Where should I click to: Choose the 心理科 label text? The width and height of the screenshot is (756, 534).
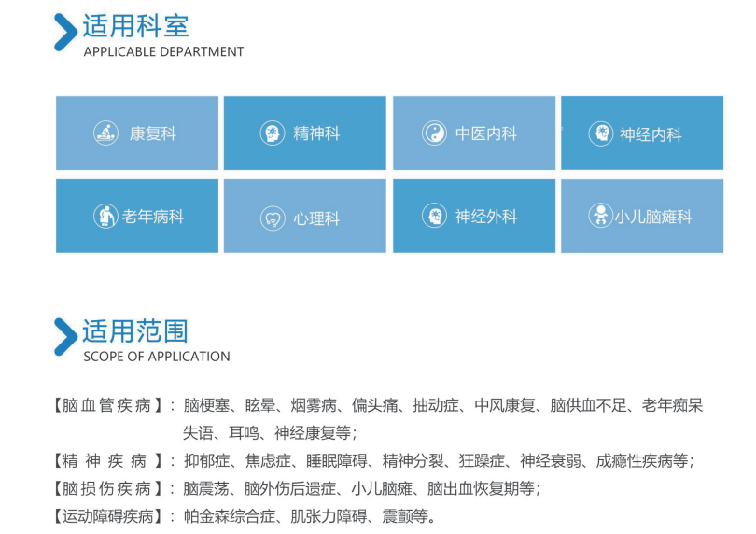[316, 219]
